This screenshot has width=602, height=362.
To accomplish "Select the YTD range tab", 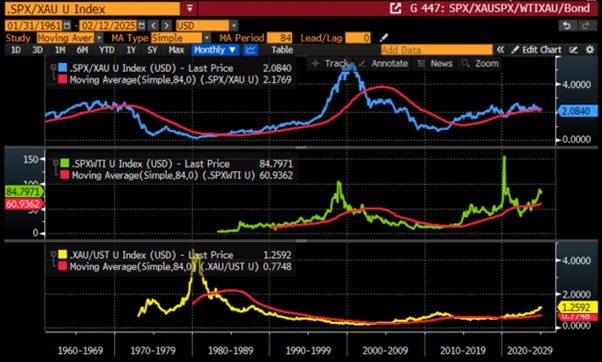I will point(106,50).
